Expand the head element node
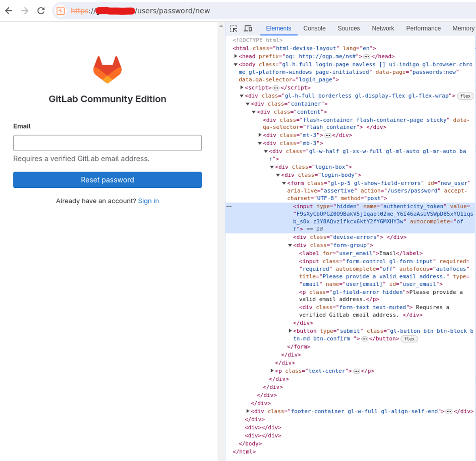Screen dimensions: 476x461 click(236, 56)
